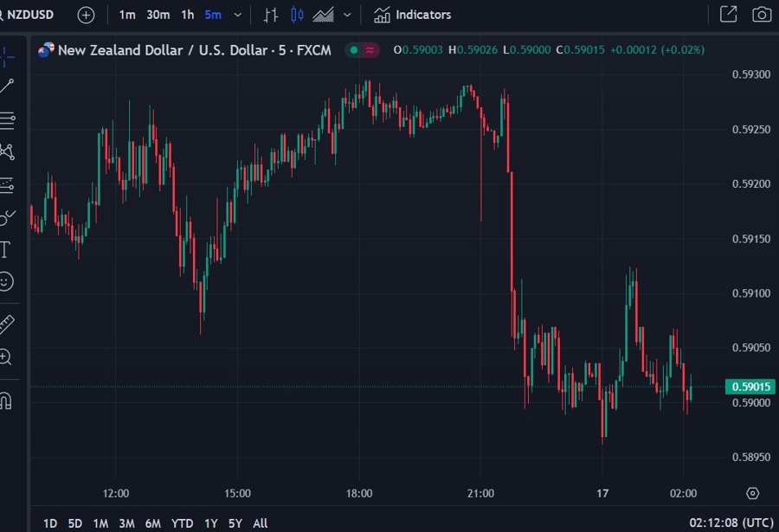Expand the chart style dropdown

[346, 15]
